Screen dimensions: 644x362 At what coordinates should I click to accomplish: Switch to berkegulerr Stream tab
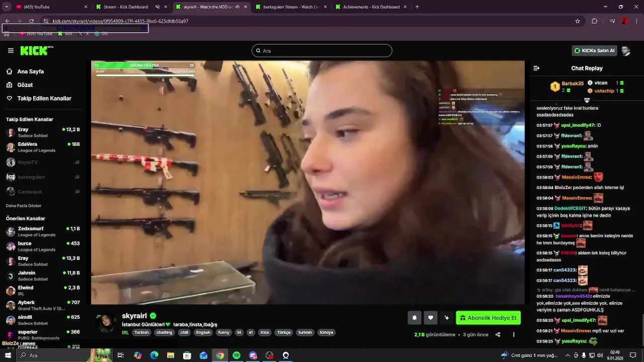[x=291, y=7]
